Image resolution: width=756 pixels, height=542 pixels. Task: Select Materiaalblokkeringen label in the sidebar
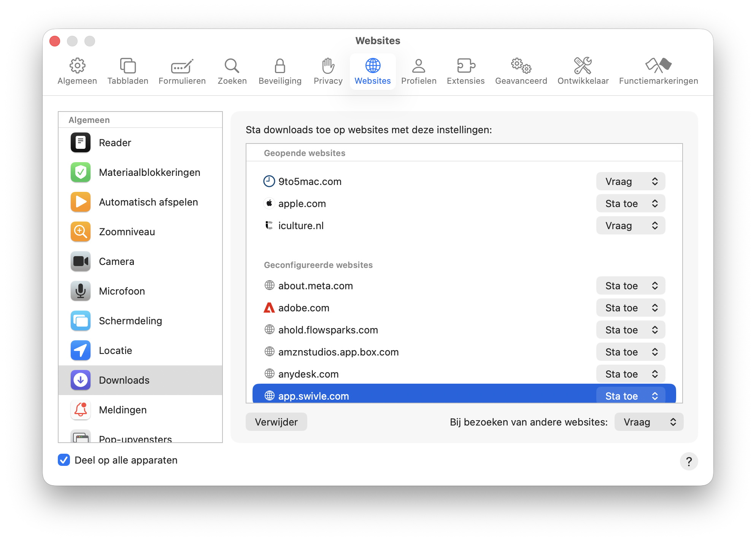(149, 172)
